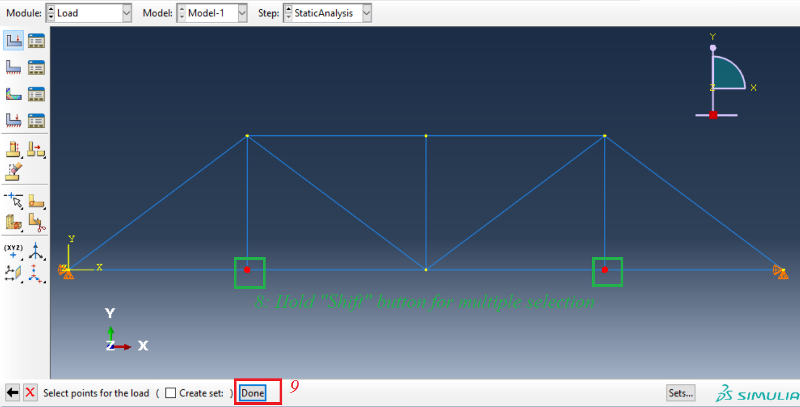The width and height of the screenshot is (800, 407).
Task: Open the Predefined Field Manager
Action: coord(36,94)
